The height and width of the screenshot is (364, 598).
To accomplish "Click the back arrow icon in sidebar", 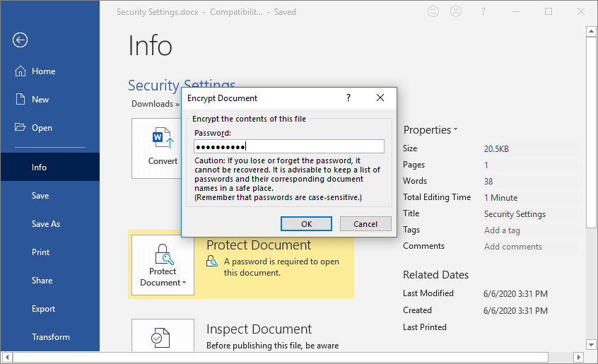I will tap(20, 40).
